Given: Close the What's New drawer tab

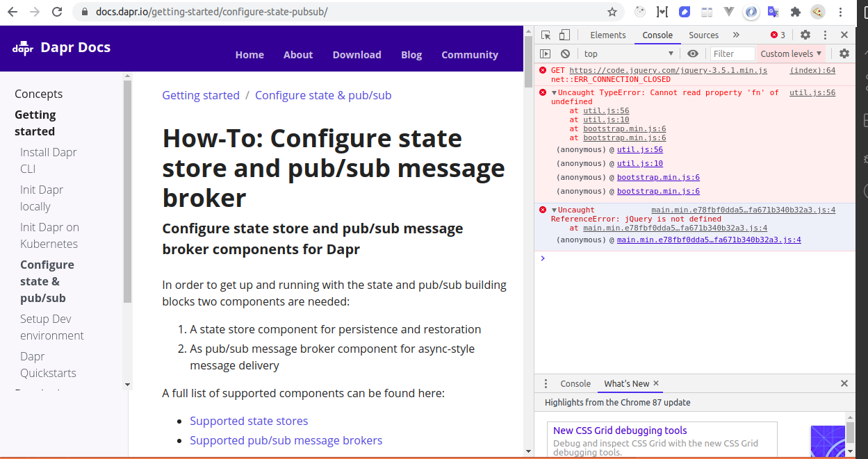Looking at the screenshot, I should [x=656, y=383].
